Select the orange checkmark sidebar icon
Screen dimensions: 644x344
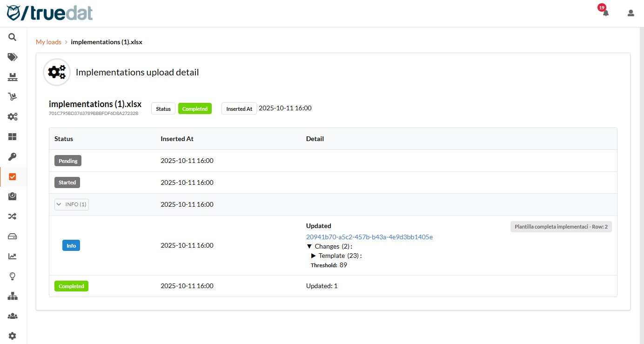[13, 177]
